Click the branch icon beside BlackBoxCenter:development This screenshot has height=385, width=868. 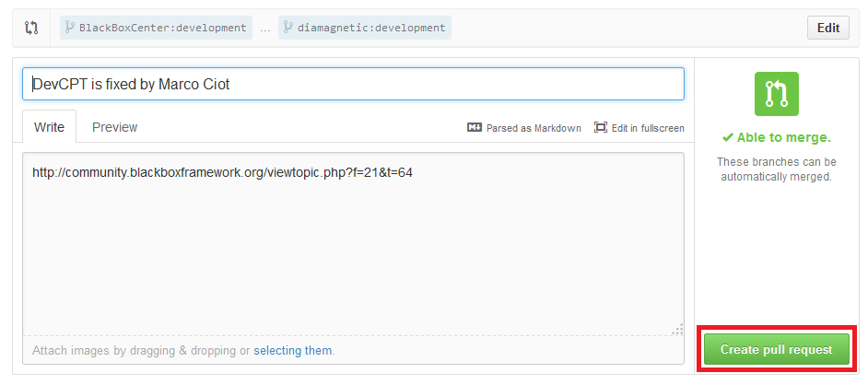tap(70, 28)
